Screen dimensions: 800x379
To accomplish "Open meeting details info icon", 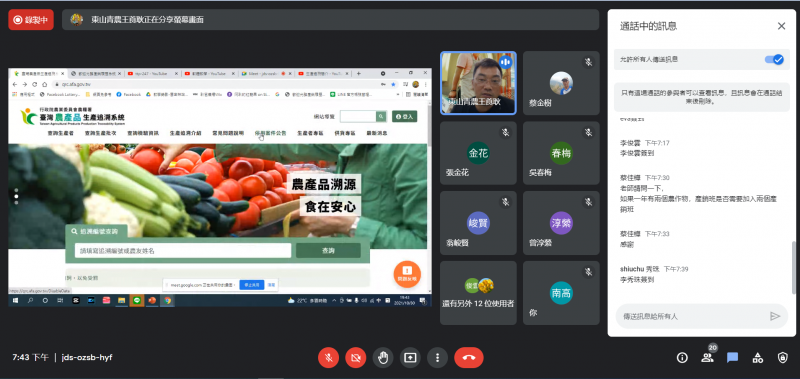I will [x=682, y=358].
